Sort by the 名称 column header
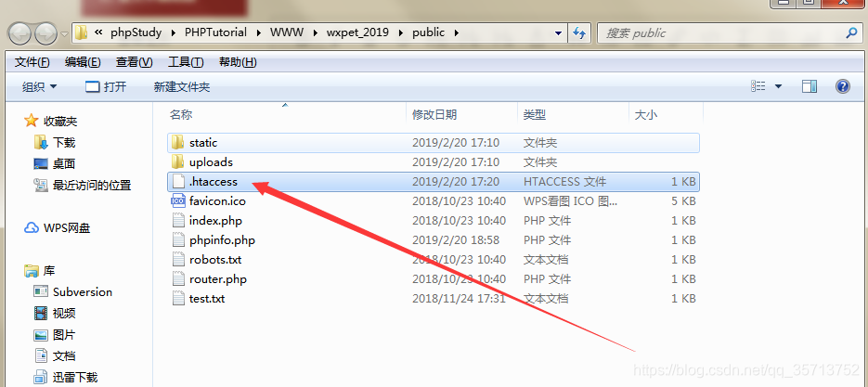The width and height of the screenshot is (868, 387). (x=180, y=114)
